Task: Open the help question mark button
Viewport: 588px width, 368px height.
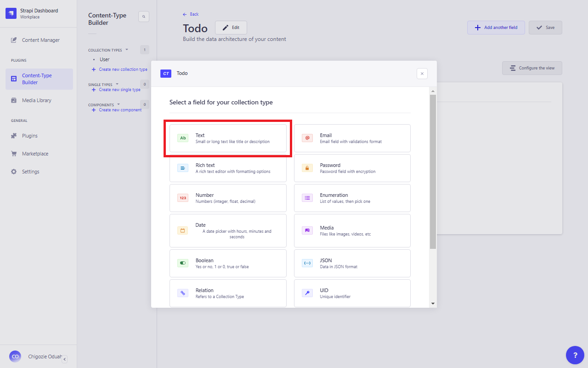Action: pos(575,355)
